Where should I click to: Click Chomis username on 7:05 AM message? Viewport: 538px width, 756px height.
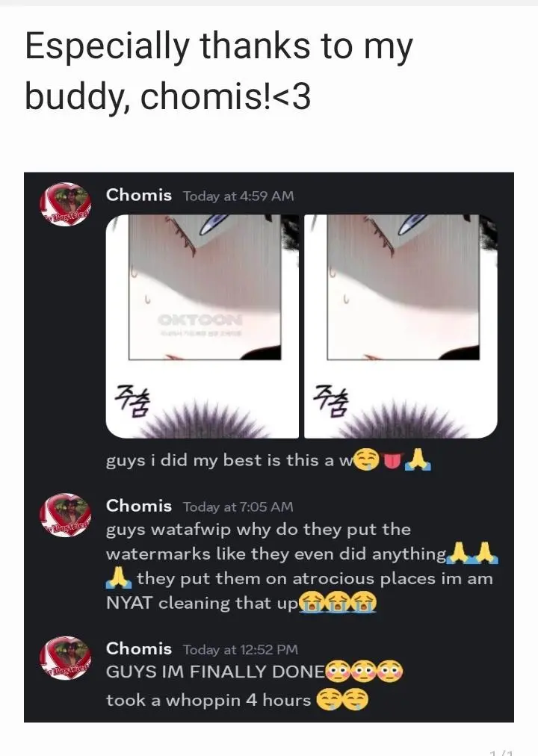coord(139,506)
